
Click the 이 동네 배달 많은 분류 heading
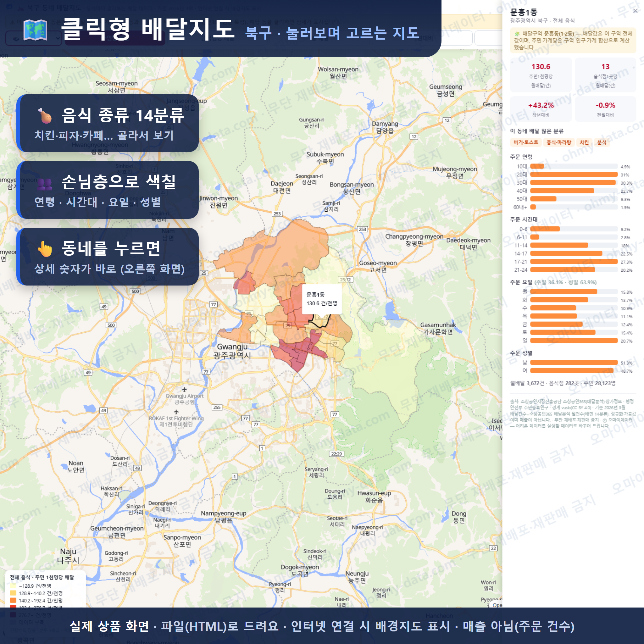[x=537, y=131]
